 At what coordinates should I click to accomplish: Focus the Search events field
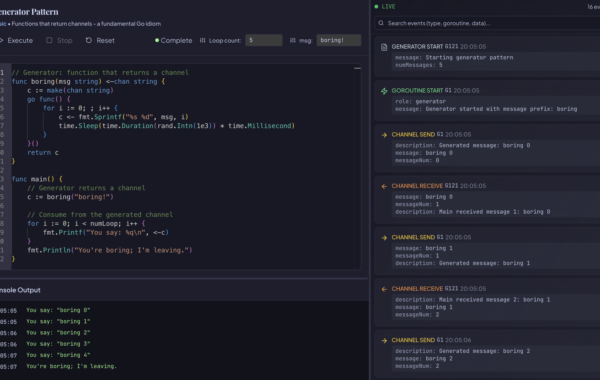coord(488,23)
